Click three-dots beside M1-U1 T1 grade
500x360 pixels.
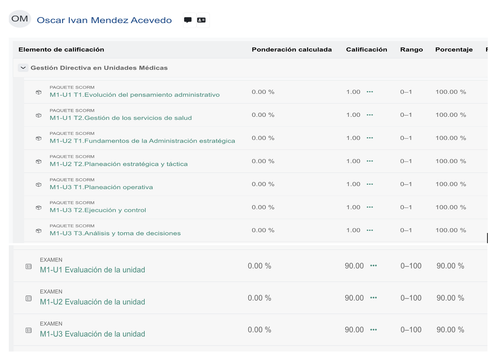point(370,92)
